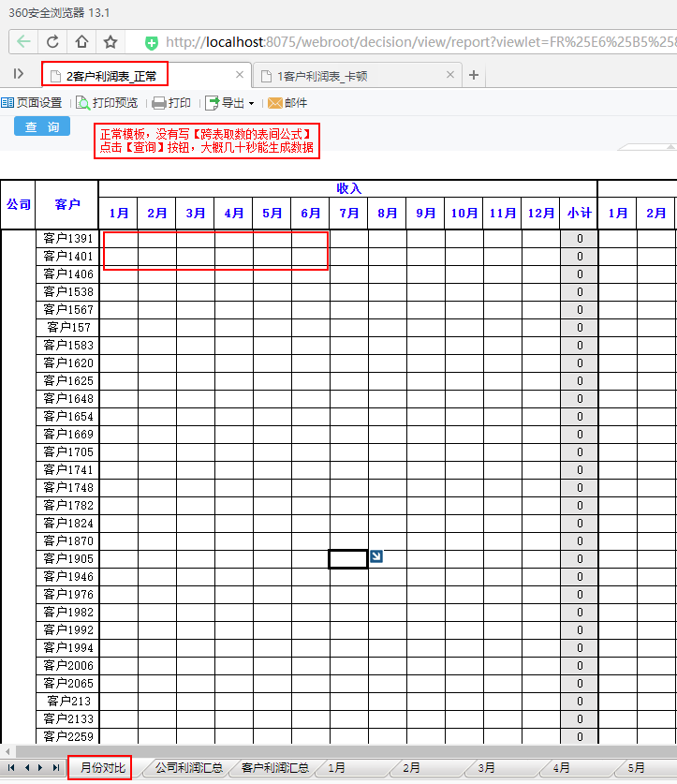Open the 2月 sheet tab

412,768
